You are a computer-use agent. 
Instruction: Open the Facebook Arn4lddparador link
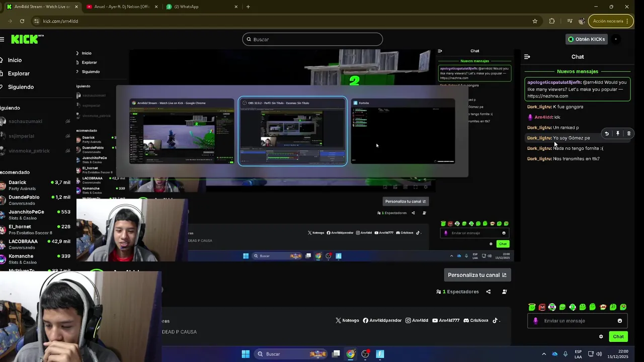tap(382, 320)
